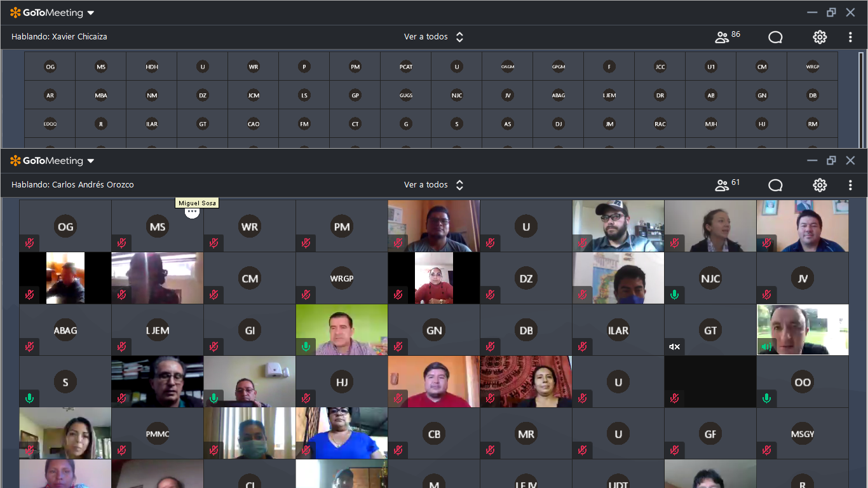Toggle the muted speaker icon on GT tile

[x=674, y=347]
